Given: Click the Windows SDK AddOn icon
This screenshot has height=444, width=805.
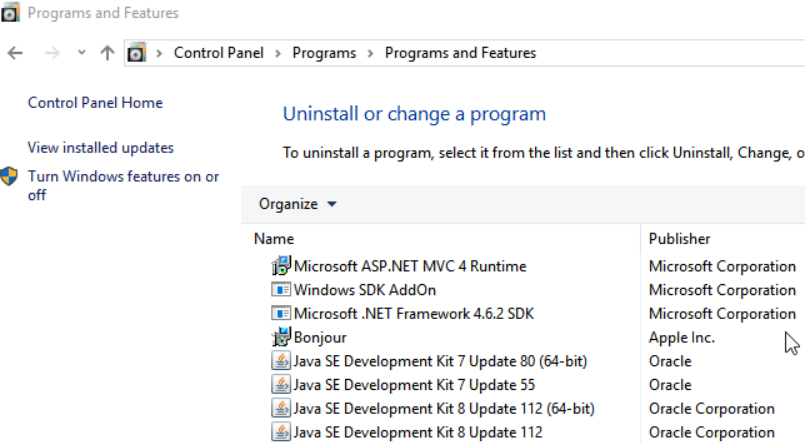Looking at the screenshot, I should click(281, 289).
